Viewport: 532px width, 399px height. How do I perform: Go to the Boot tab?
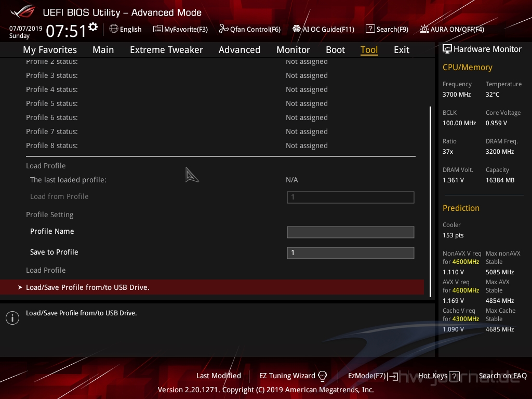pyautogui.click(x=335, y=50)
